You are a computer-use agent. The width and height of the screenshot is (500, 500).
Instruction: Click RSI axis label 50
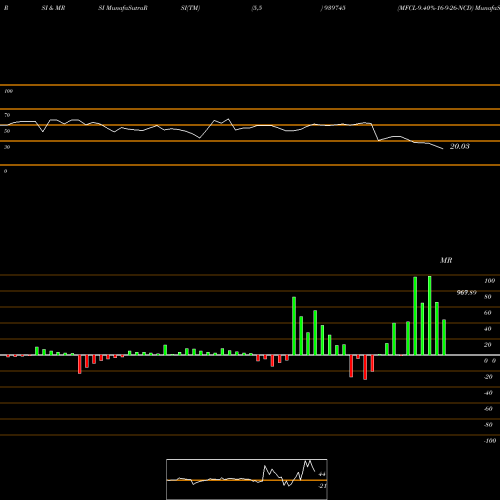(7, 131)
